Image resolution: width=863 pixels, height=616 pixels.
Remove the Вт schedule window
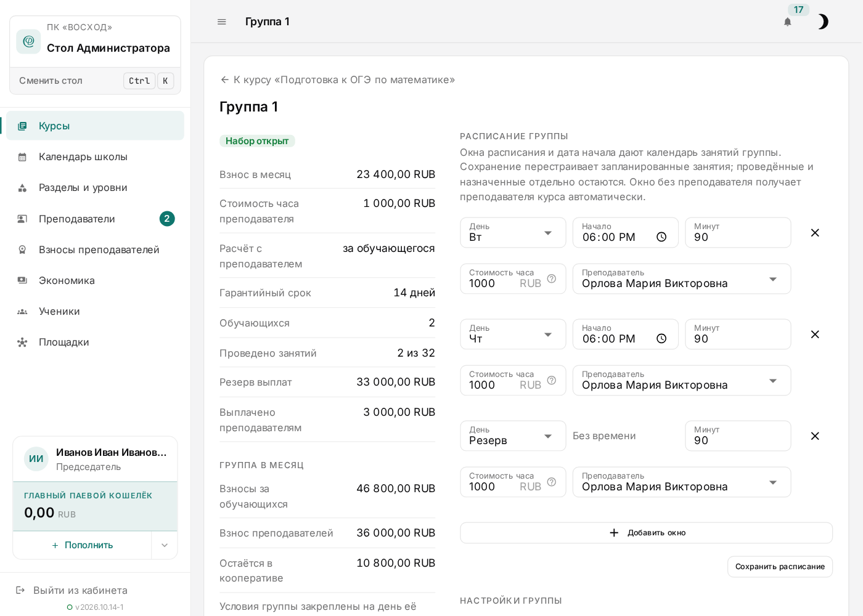tap(815, 233)
